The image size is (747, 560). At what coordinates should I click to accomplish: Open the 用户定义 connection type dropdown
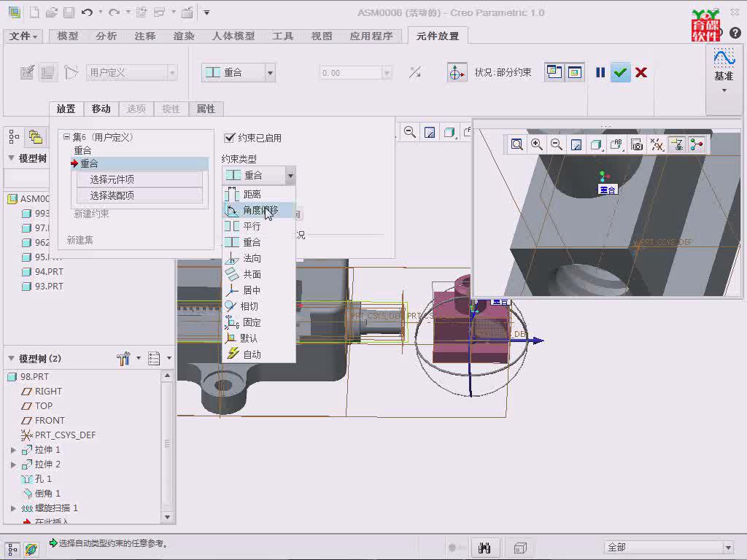click(x=172, y=72)
